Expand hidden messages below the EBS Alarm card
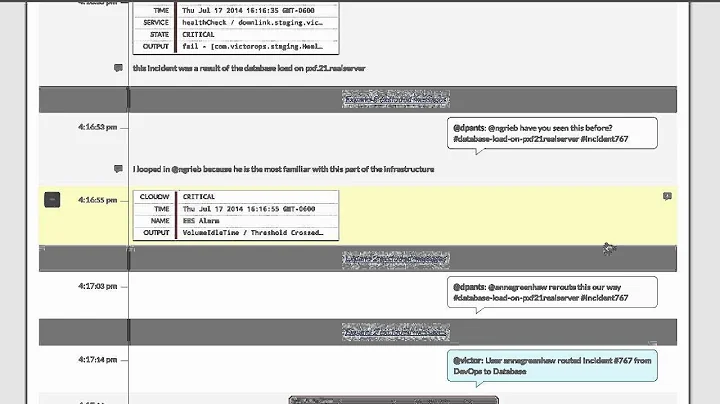Viewport: 720px width, 404px height. [x=395, y=259]
